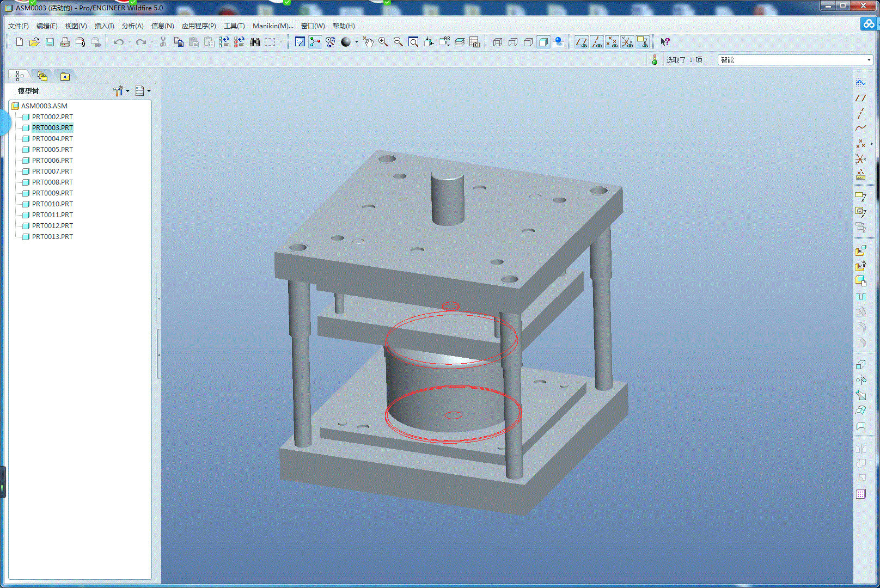Select PRT0002.PRT in the model tree
The width and height of the screenshot is (880, 588).
pyautogui.click(x=52, y=117)
